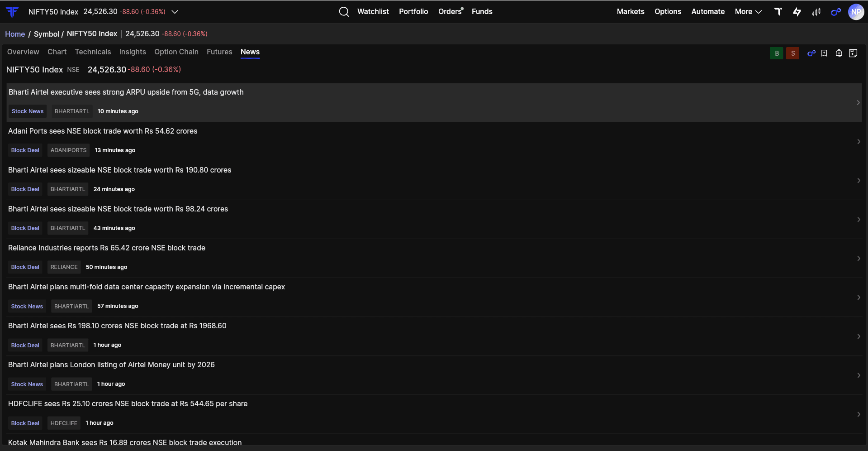
Task: Click the blue infinity icon beside Sell button
Action: click(x=811, y=53)
